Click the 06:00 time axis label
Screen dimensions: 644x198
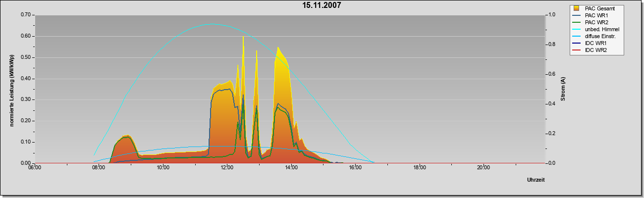35,167
